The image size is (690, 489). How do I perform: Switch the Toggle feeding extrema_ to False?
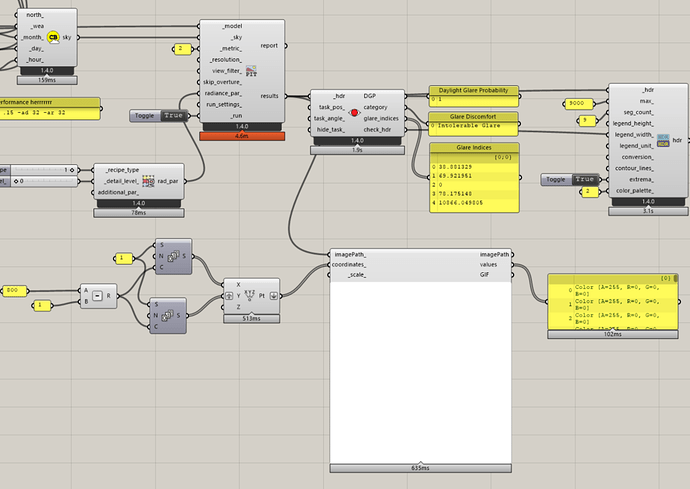(x=585, y=180)
